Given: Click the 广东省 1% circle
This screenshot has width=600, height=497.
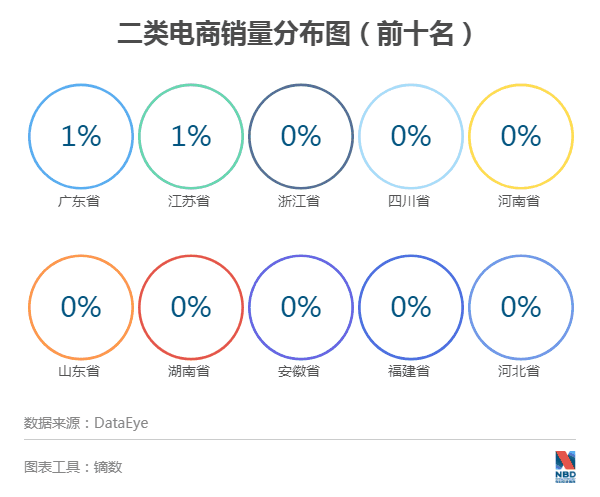Looking at the screenshot, I should (81, 136).
